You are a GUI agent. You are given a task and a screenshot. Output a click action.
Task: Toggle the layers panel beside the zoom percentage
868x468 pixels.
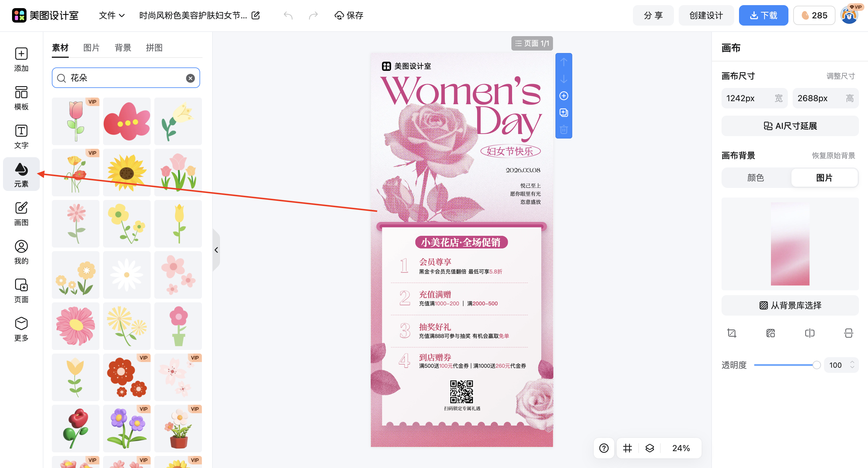pyautogui.click(x=650, y=448)
